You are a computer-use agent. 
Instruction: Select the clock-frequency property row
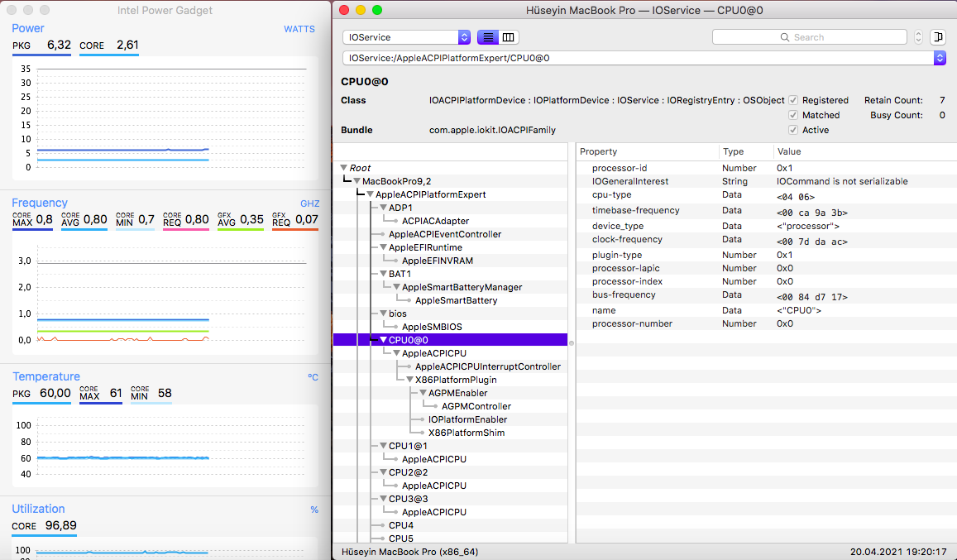[x=626, y=240]
